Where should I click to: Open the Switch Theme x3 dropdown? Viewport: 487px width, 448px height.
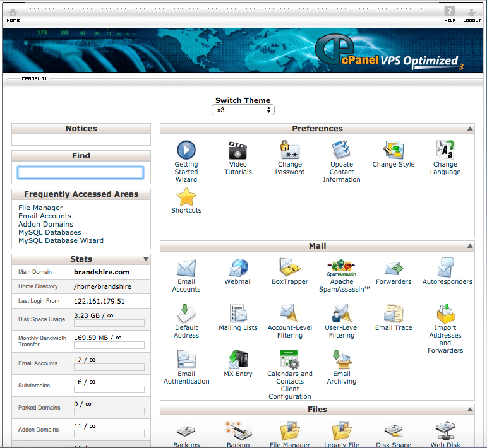coord(243,110)
